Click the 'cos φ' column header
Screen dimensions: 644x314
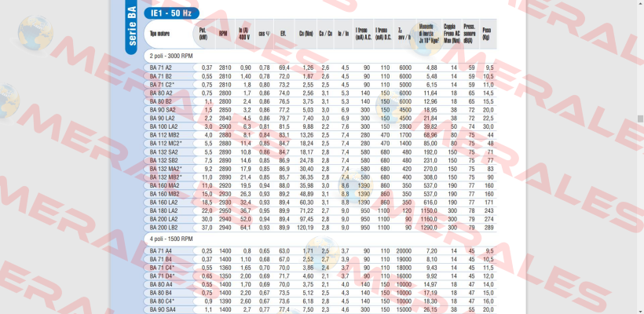coord(264,34)
